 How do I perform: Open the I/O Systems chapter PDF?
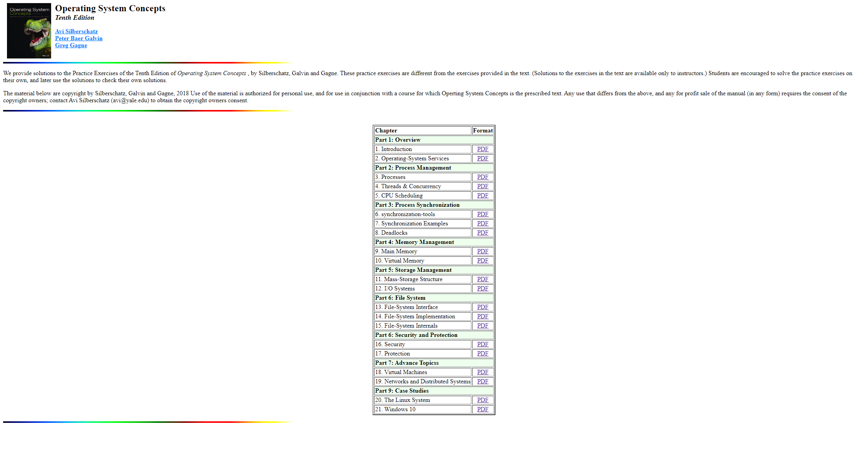click(483, 288)
